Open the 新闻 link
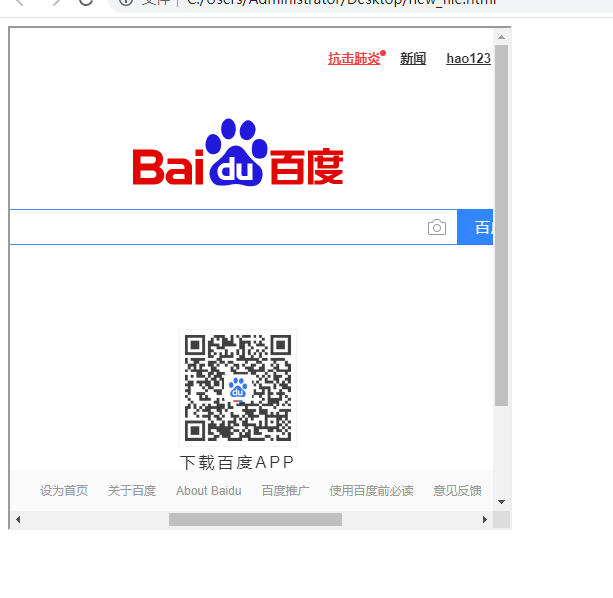Viewport: 613px width, 598px height. coord(413,58)
